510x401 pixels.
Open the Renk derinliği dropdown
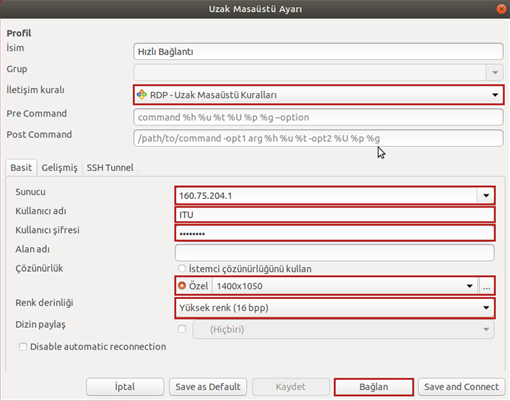pos(335,308)
